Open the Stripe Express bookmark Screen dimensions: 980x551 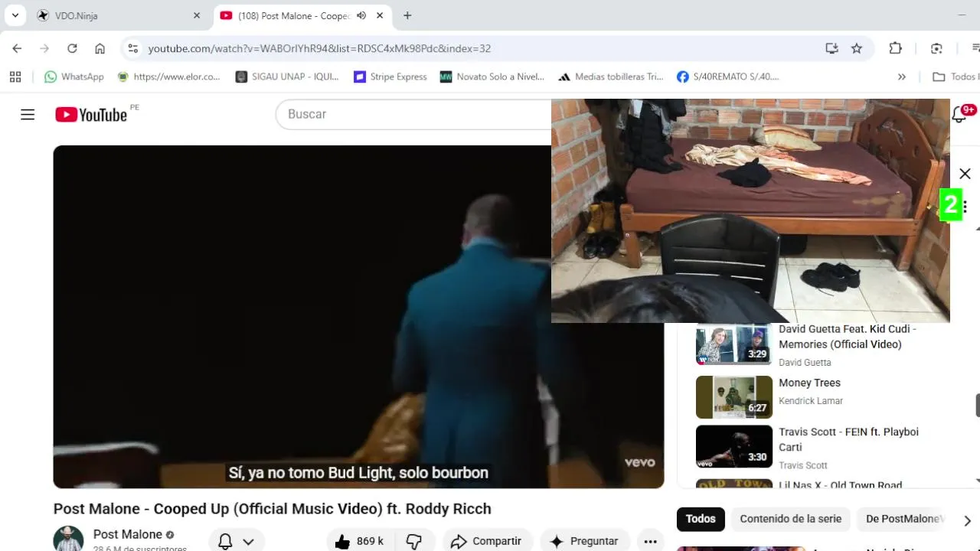[x=390, y=77]
